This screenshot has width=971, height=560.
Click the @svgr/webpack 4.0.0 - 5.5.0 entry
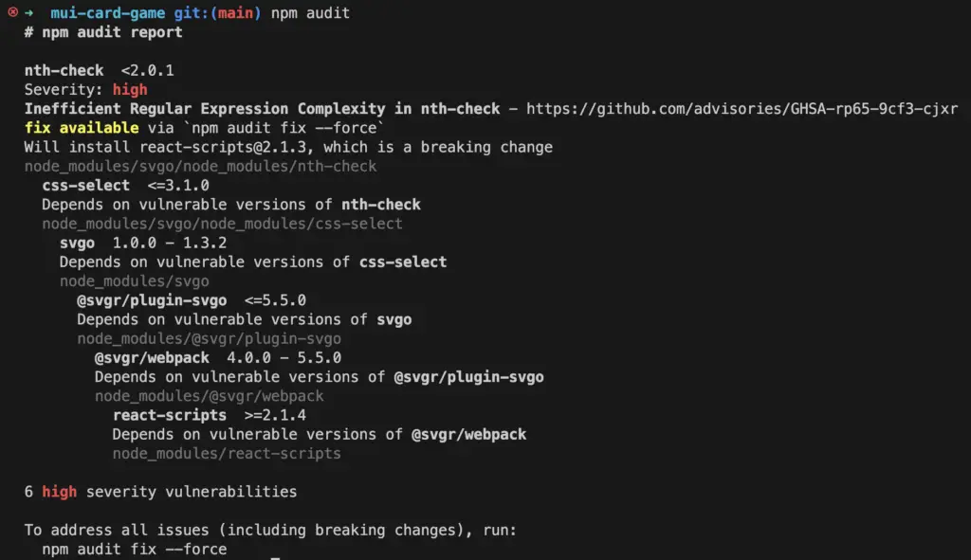[218, 358]
